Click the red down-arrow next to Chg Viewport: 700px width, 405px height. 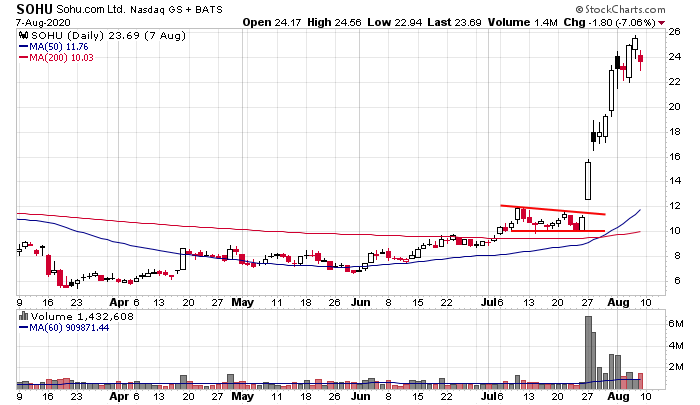pyautogui.click(x=661, y=23)
